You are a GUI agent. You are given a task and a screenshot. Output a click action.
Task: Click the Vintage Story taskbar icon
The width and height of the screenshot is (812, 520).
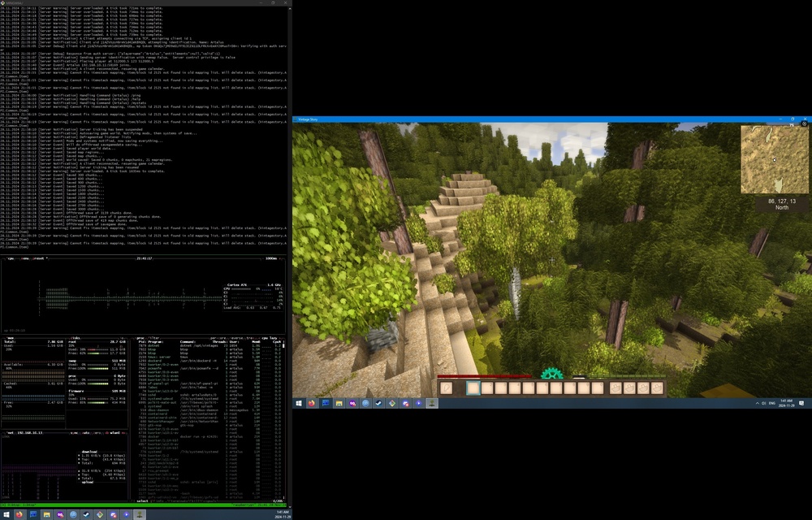pos(432,403)
